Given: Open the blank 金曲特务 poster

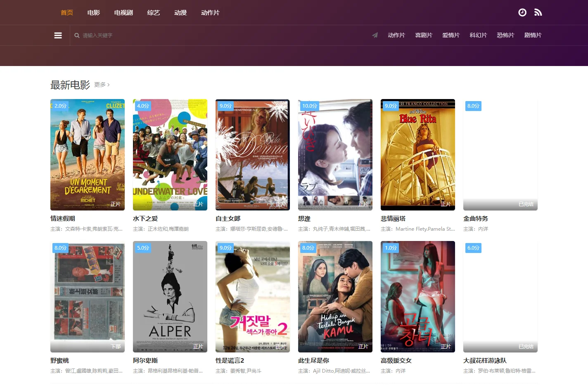Looking at the screenshot, I should pos(500,155).
